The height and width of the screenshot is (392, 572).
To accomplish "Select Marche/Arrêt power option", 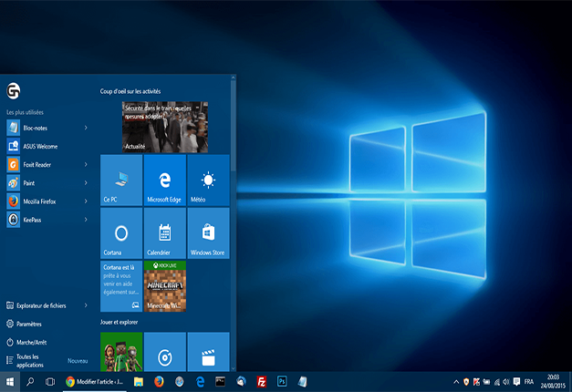I will pos(31,342).
